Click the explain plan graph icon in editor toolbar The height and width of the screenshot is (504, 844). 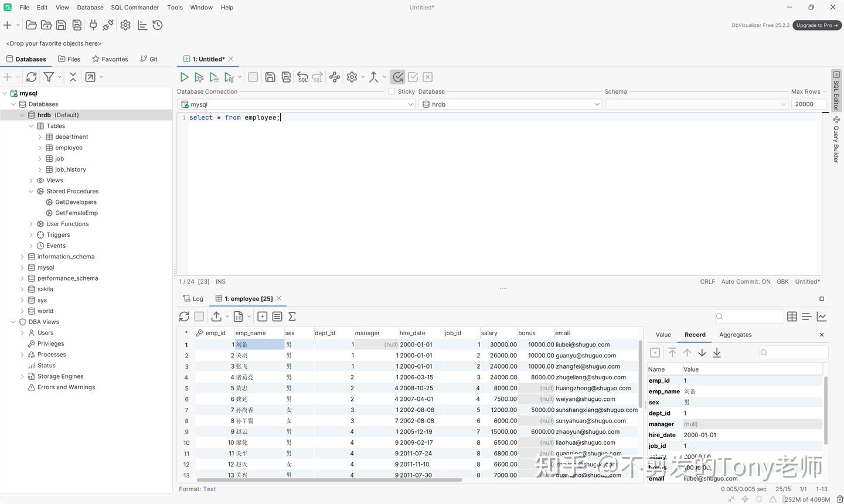point(335,77)
